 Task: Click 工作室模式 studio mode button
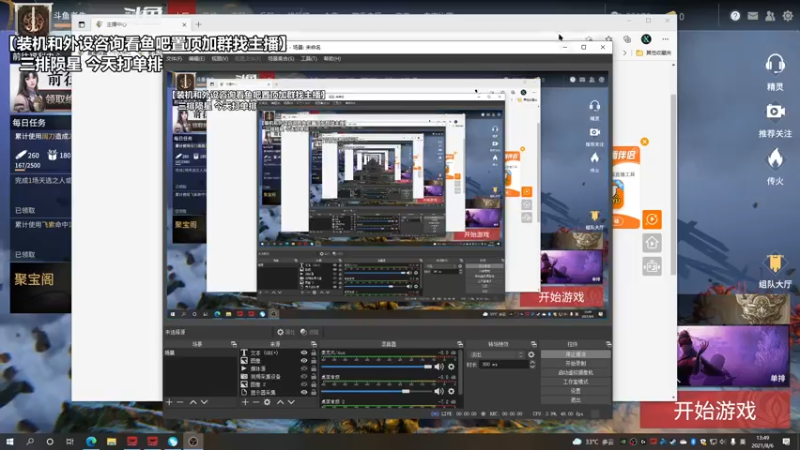pyautogui.click(x=576, y=382)
